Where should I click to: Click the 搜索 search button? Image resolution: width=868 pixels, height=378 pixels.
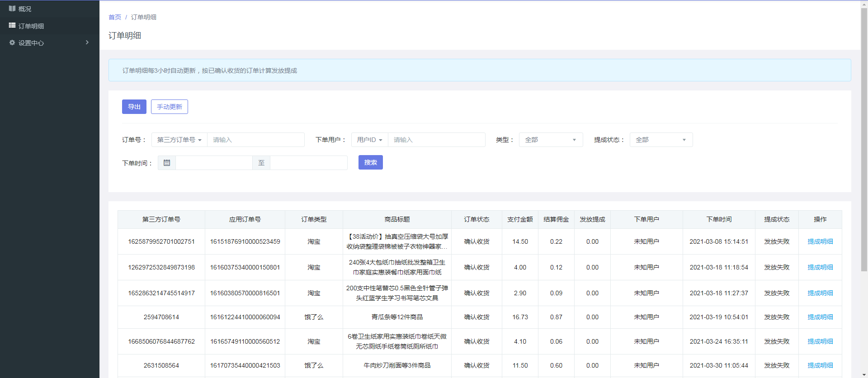[x=371, y=162]
